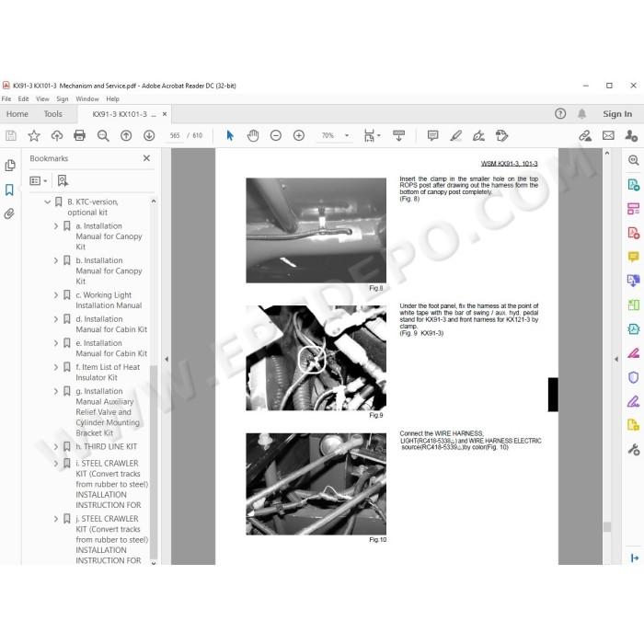Collapse the left navigation pane arrow
The width and height of the screenshot is (644, 644).
pos(167,359)
